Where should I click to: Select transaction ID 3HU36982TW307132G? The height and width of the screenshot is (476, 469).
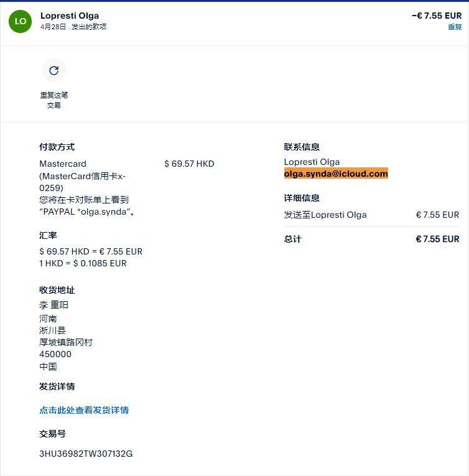86,454
